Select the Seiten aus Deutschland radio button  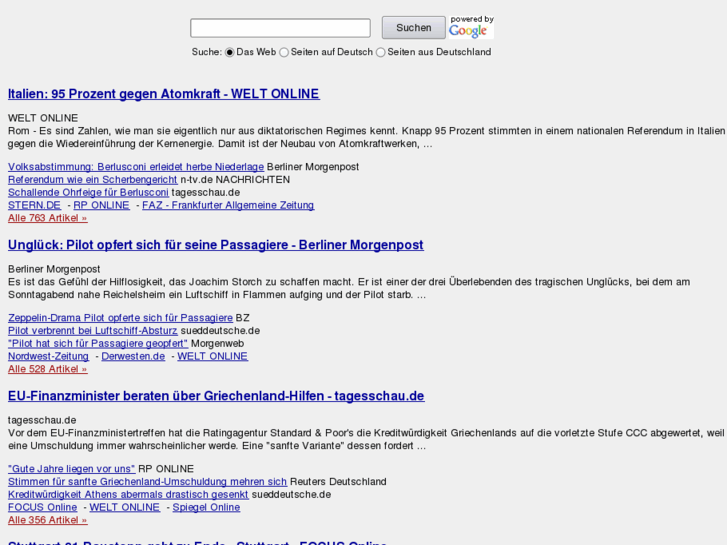(x=381, y=52)
